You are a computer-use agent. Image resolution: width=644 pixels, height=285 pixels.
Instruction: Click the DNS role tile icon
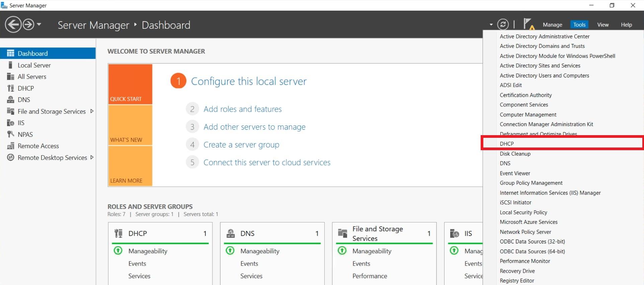point(231,233)
